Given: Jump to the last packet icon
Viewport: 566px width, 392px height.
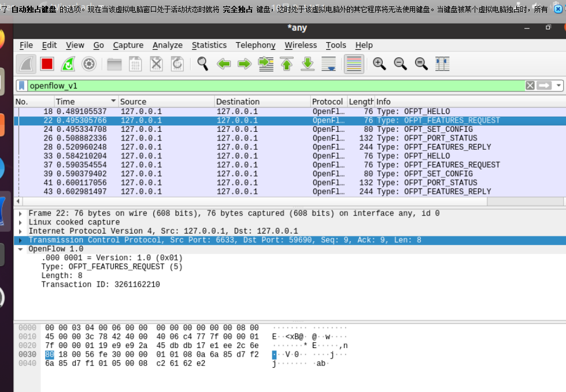Looking at the screenshot, I should [x=308, y=64].
